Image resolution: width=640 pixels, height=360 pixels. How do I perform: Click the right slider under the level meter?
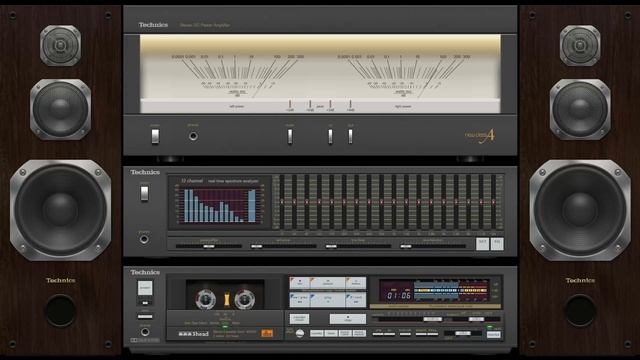tap(476, 319)
